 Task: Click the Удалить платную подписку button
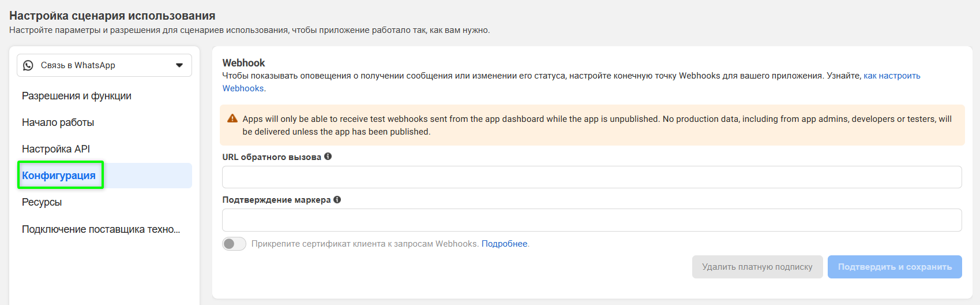[x=757, y=267]
